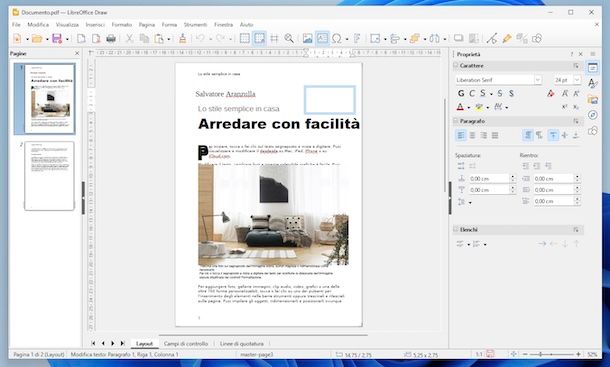Image resolution: width=610 pixels, height=367 pixels.
Task: Toggle Snap to Grid icon
Action: (x=259, y=39)
